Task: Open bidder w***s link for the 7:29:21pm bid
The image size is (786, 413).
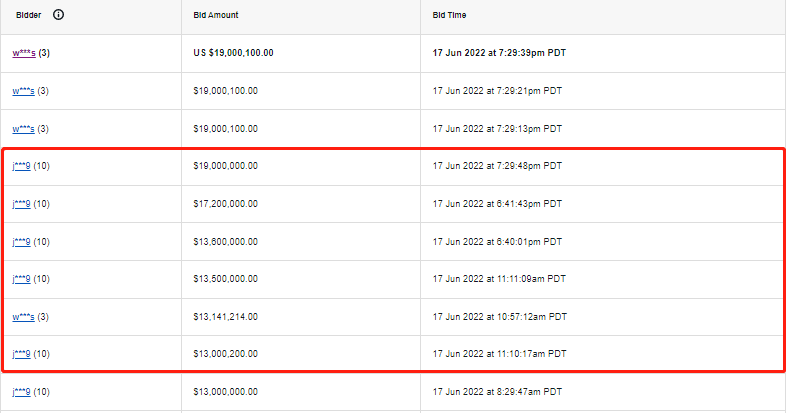Action: pos(23,91)
